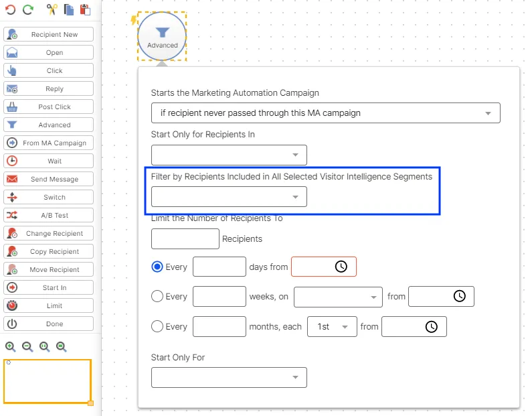Open time picker in weeks row

point(459,296)
